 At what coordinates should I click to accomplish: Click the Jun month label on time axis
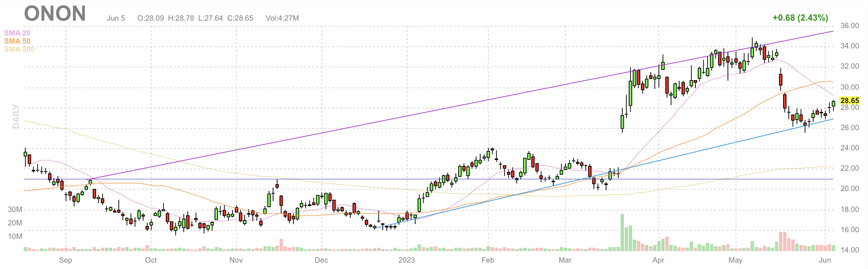coord(825,260)
